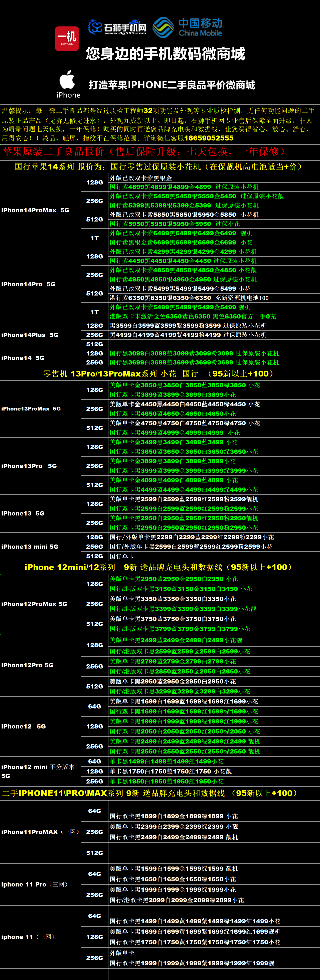The width and height of the screenshot is (320, 980).
Task: Click the row 美版单卡金3850黑3850白3850蓝3850绿3850
Action: click(x=214, y=385)
